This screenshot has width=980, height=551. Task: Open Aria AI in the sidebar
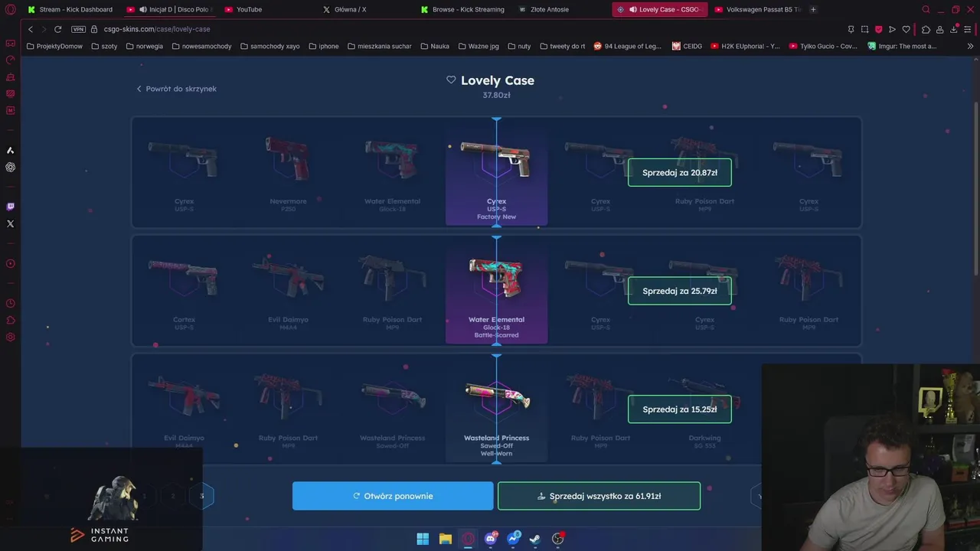tap(10, 150)
